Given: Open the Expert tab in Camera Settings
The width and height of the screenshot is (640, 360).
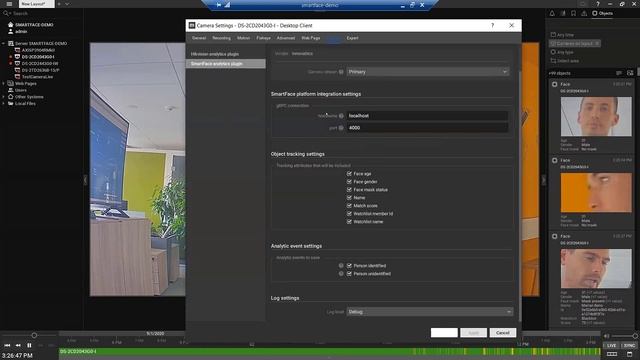Looking at the screenshot, I should (x=352, y=38).
